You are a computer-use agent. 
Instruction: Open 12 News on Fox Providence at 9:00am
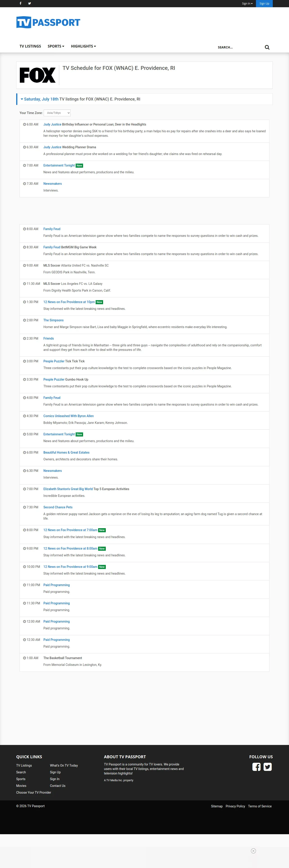click(70, 567)
